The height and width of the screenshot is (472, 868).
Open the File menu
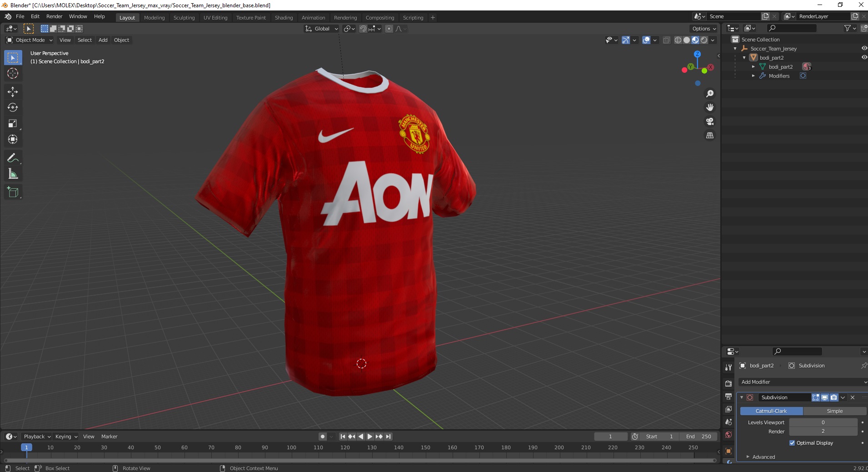(20, 16)
